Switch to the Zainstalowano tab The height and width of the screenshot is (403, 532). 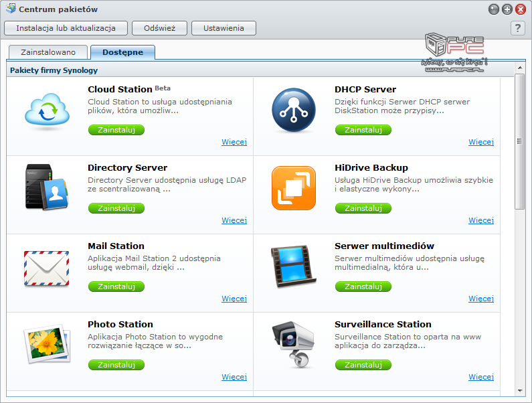pos(48,52)
